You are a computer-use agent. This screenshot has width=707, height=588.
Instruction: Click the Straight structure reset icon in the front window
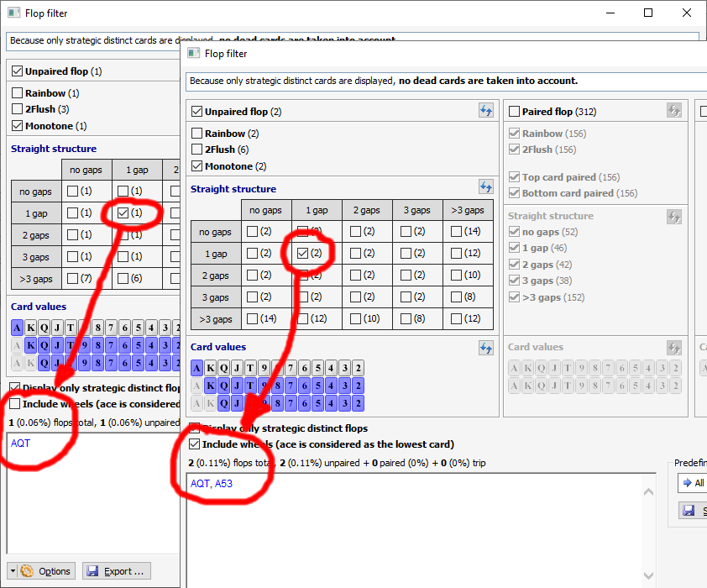click(485, 186)
